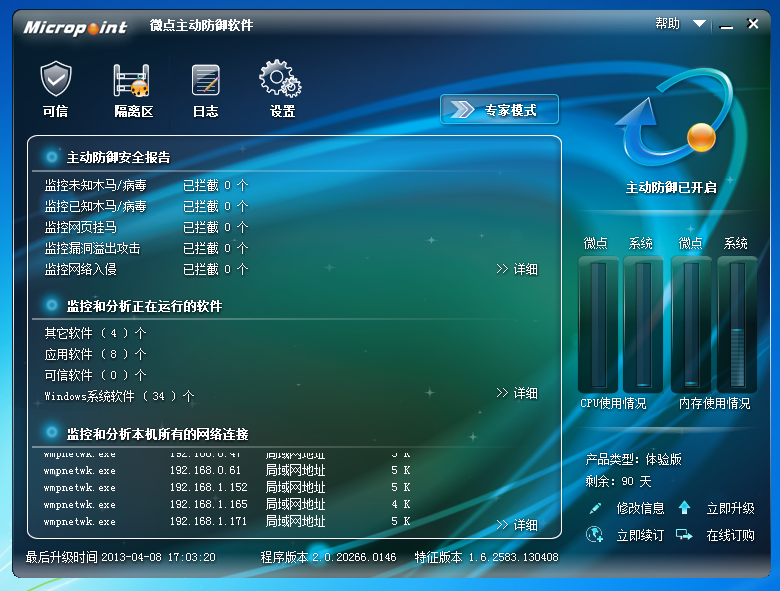Open 详细 link for network connections
Viewport: 780px width, 591px height.
(517, 525)
